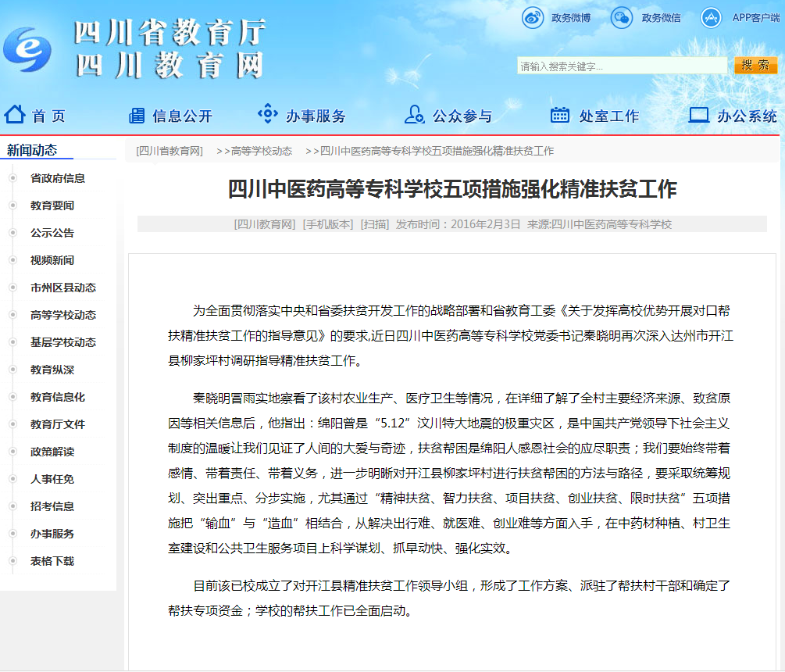Image resolution: width=785 pixels, height=672 pixels.
Task: Click the 办公系统 laptop icon
Action: click(699, 115)
